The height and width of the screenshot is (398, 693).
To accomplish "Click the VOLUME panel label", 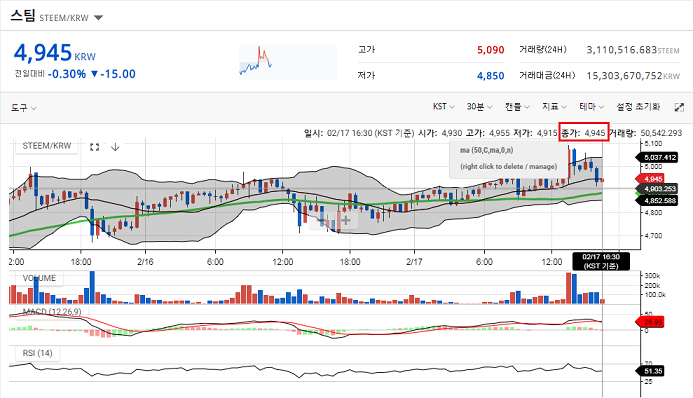I will (x=39, y=278).
